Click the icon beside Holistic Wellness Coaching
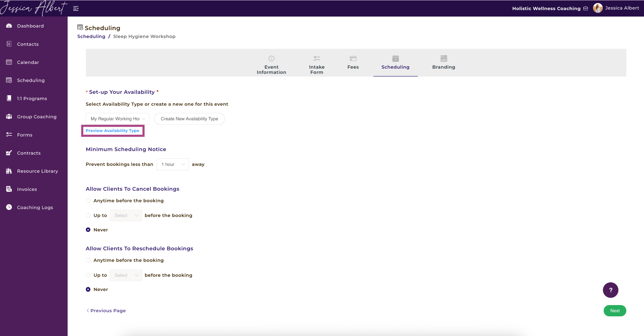Viewport: 644px width, 336px height. [x=586, y=8]
